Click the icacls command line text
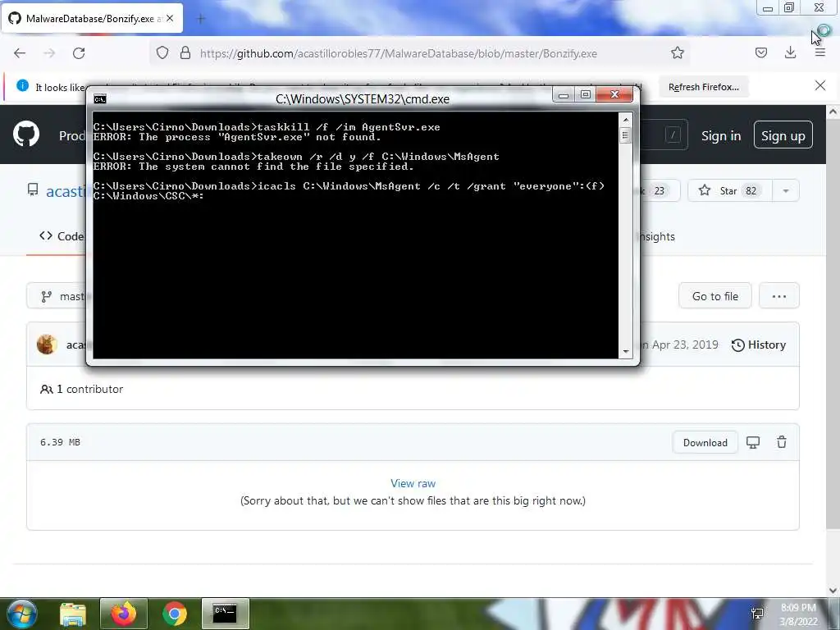840x630 pixels. (349, 186)
